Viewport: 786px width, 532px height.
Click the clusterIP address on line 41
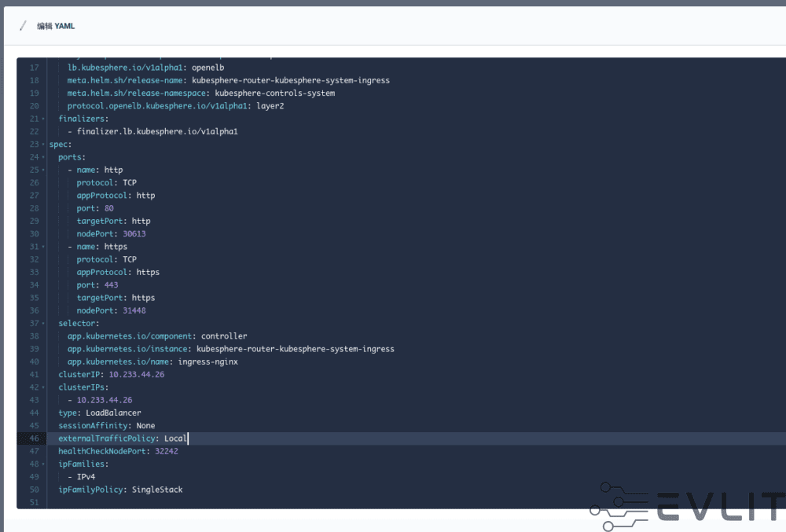(x=136, y=374)
